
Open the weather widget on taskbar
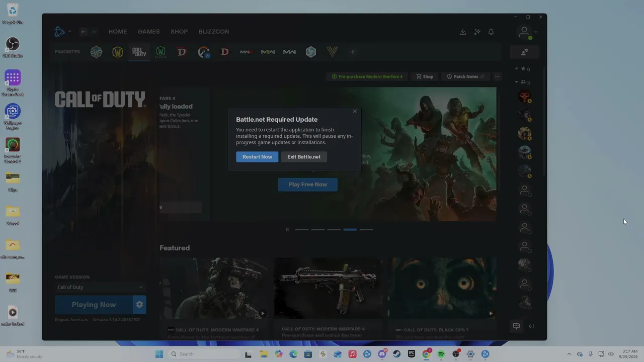(25, 354)
